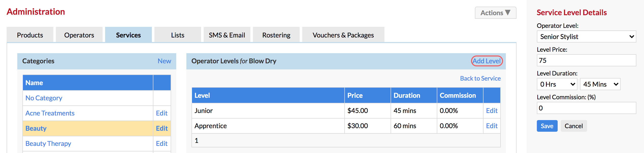Switch to the Operators tab
Screen dimensions: 644x153
(79, 35)
